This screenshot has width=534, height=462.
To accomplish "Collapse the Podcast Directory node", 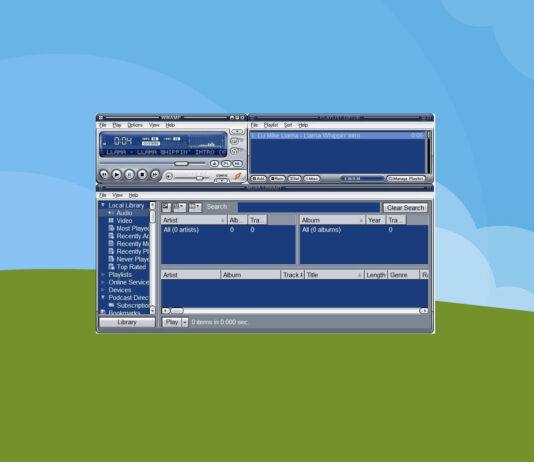I will click(x=103, y=297).
